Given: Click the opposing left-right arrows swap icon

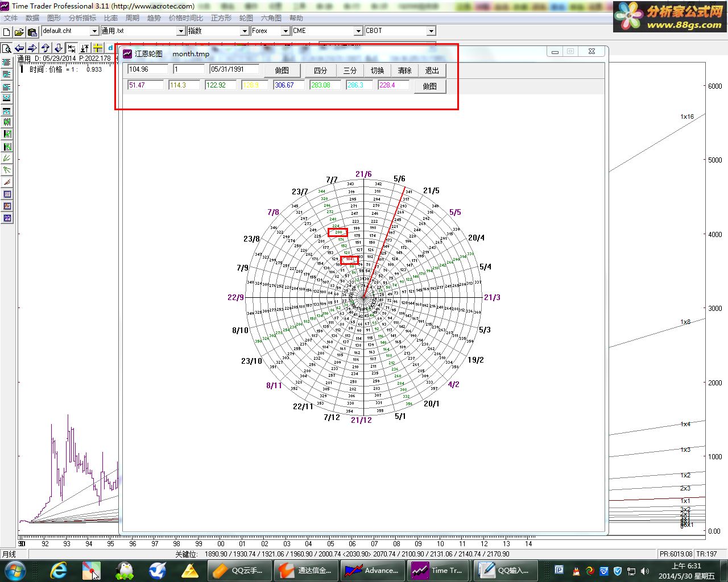Looking at the screenshot, I should [72, 48].
